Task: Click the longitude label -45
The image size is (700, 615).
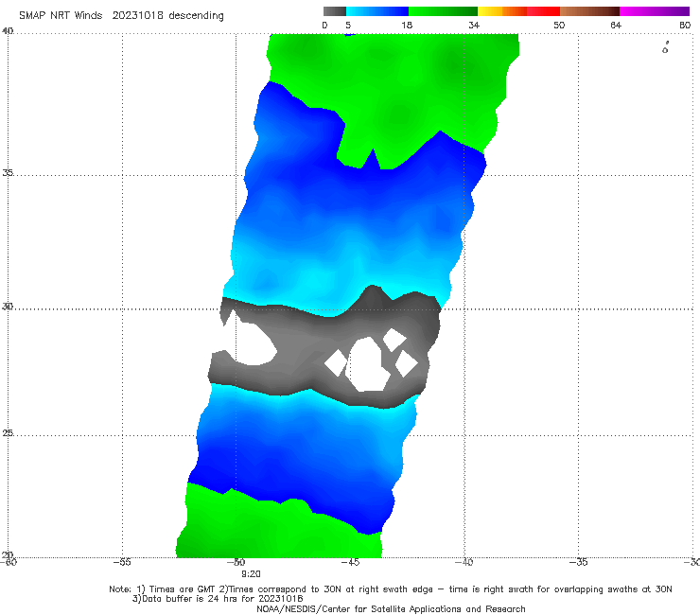Action: point(350,562)
